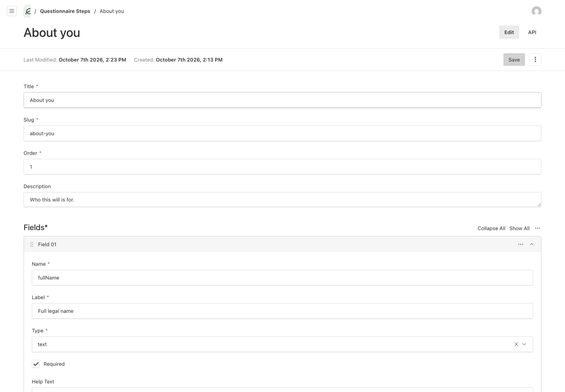Click the Field 01 header label
The height and width of the screenshot is (392, 565).
coord(47,244)
